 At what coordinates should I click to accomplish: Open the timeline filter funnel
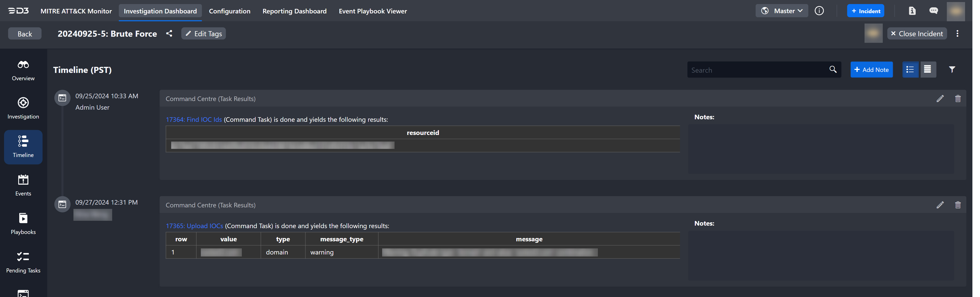coord(951,70)
